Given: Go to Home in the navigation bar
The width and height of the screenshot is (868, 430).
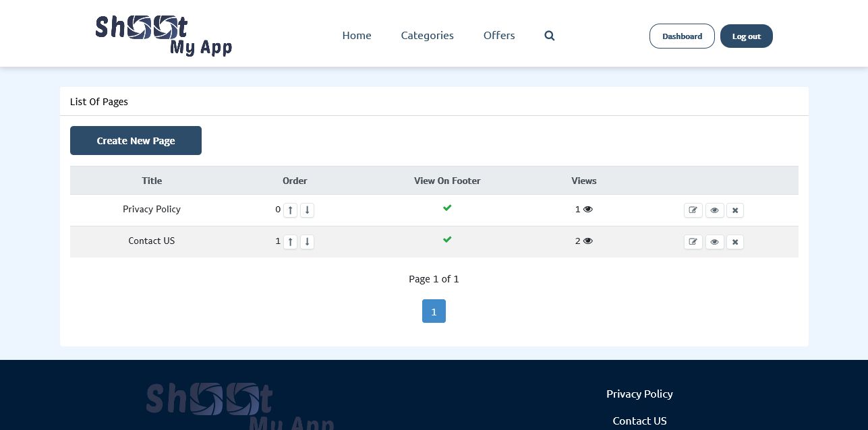Looking at the screenshot, I should pyautogui.click(x=357, y=35).
